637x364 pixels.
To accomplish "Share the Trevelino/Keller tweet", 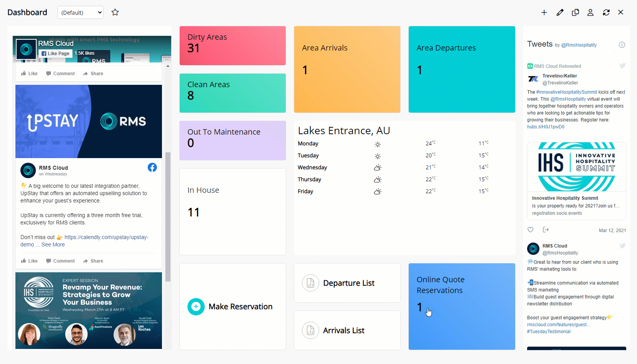I will [546, 230].
